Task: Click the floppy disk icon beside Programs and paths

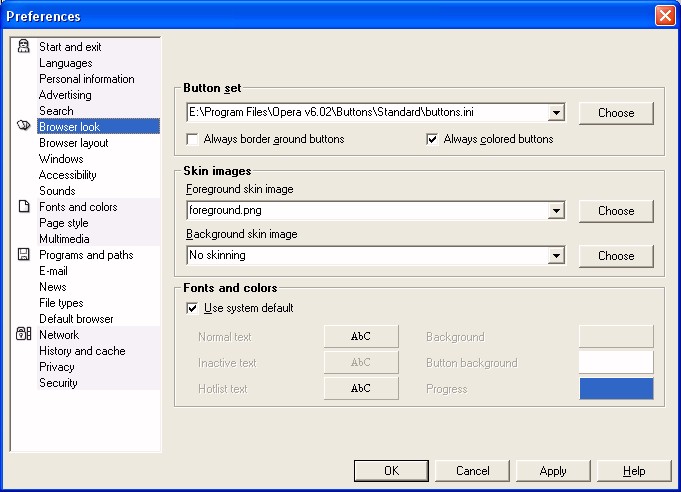Action: [x=23, y=254]
